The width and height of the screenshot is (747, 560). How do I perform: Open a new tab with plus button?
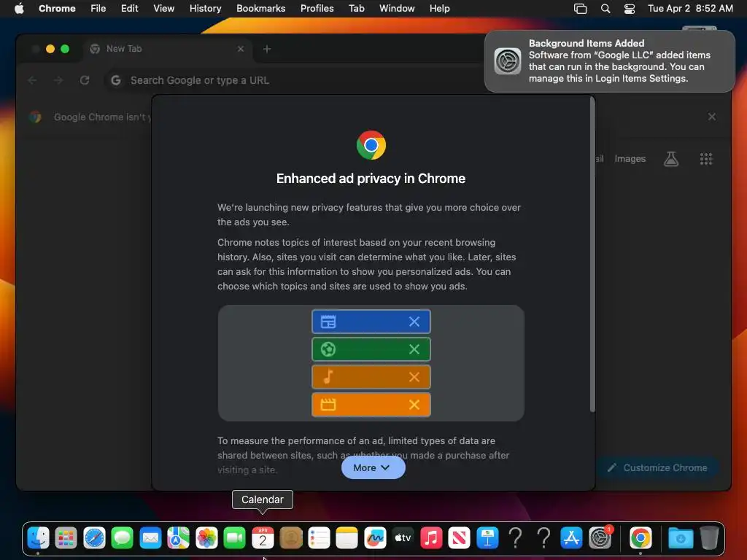click(x=267, y=49)
